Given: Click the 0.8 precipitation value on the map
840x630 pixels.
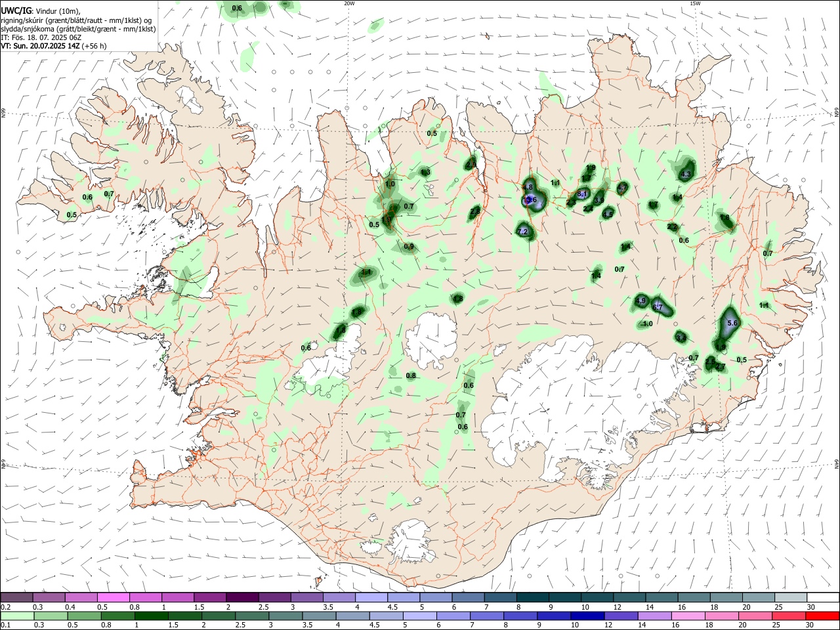Looking at the screenshot, I should tap(411, 376).
